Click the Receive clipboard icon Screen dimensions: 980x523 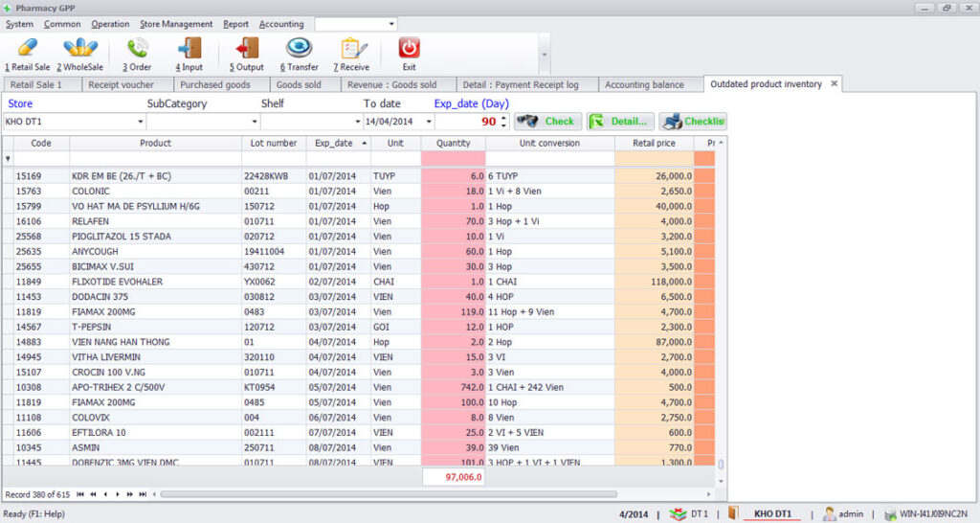[x=354, y=49]
